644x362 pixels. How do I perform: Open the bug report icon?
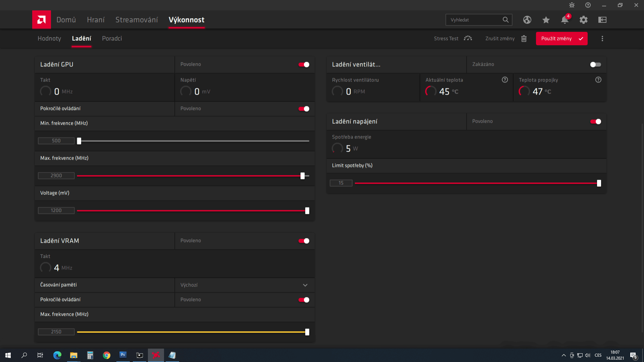click(x=572, y=5)
